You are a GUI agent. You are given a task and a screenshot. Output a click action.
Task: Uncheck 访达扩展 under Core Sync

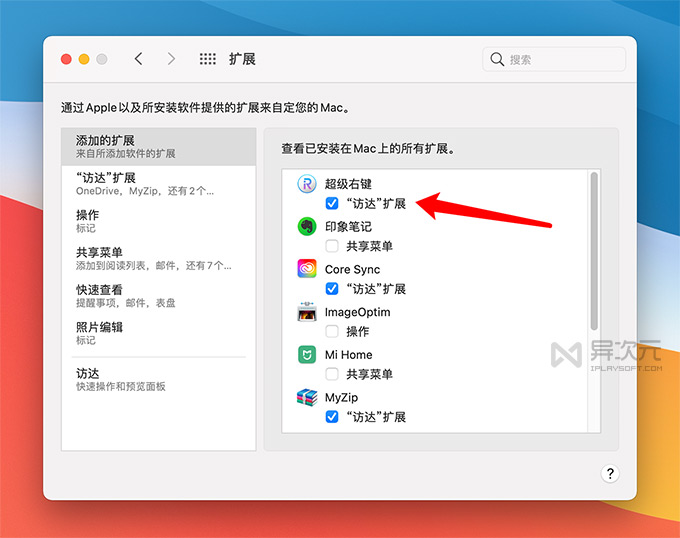332,289
